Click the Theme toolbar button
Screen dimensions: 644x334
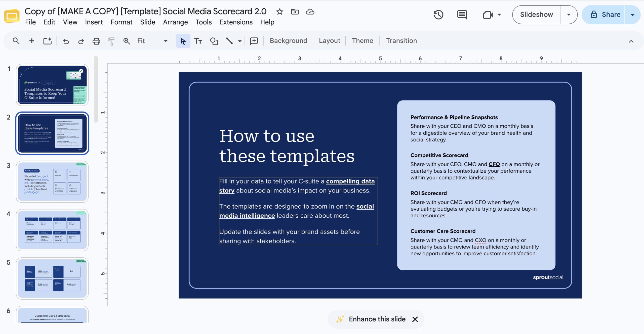pyautogui.click(x=362, y=41)
